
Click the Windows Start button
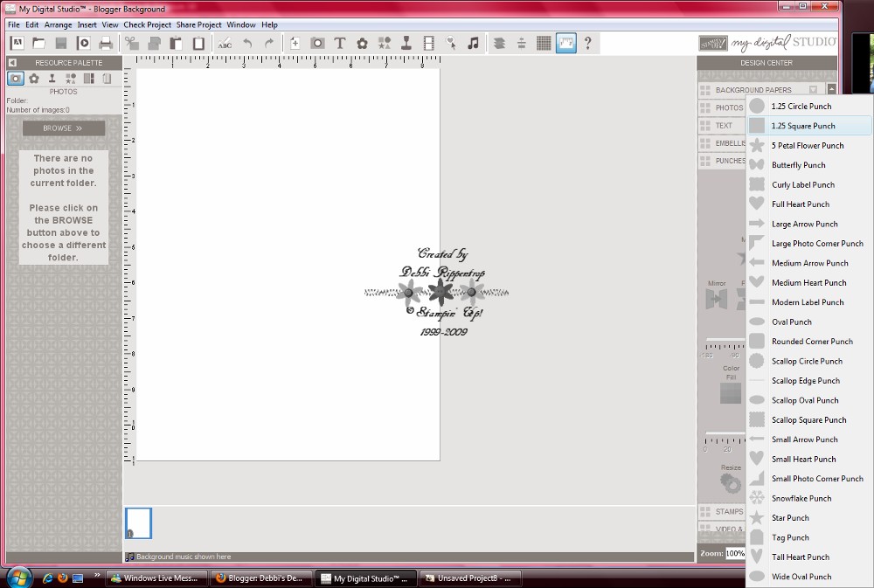(18, 578)
